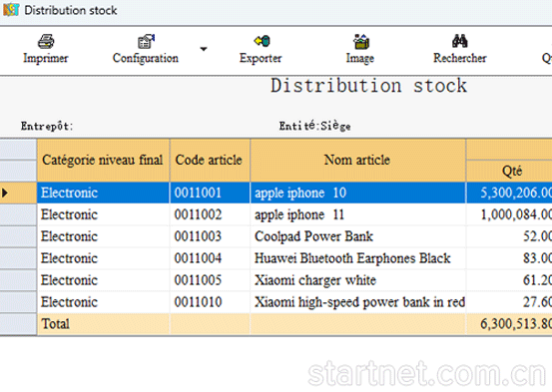Click the row selector for row 0011002
The width and height of the screenshot is (552, 392).
click(18, 214)
